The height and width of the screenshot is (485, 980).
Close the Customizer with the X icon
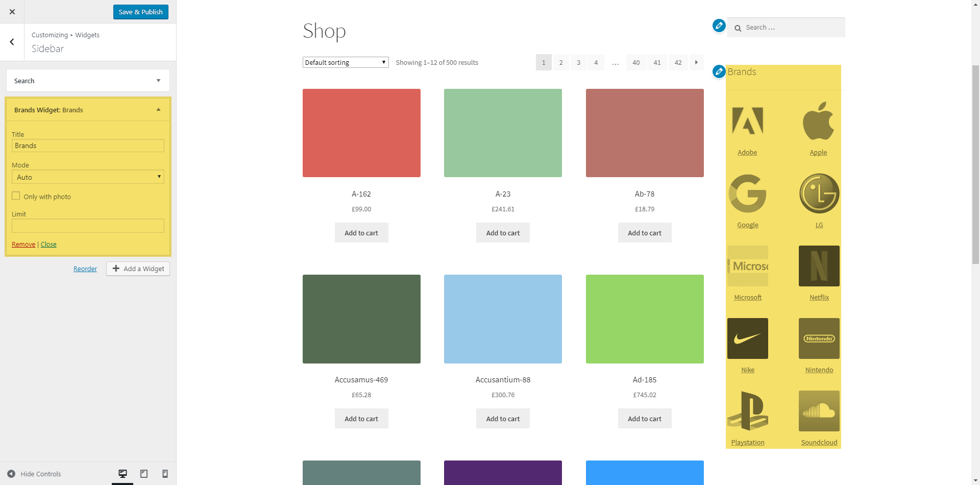(x=12, y=12)
